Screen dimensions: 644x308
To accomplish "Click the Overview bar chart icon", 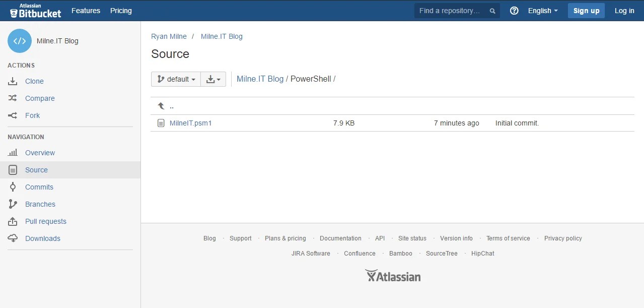I will [13, 153].
